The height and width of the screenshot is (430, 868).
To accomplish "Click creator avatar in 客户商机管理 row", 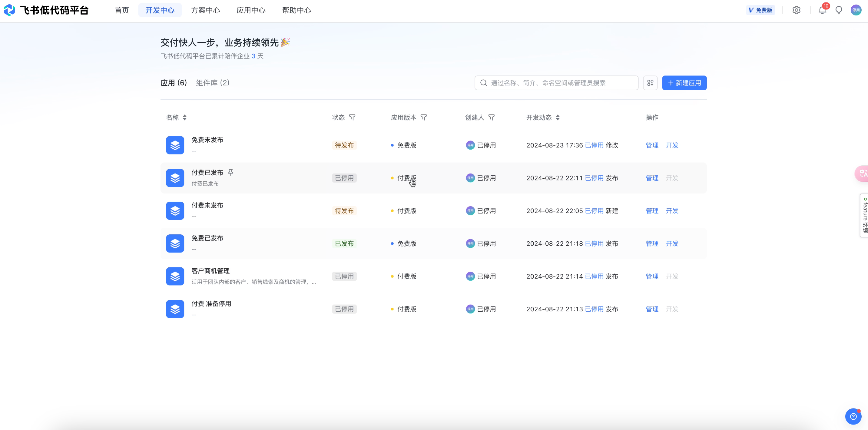I will 470,276.
